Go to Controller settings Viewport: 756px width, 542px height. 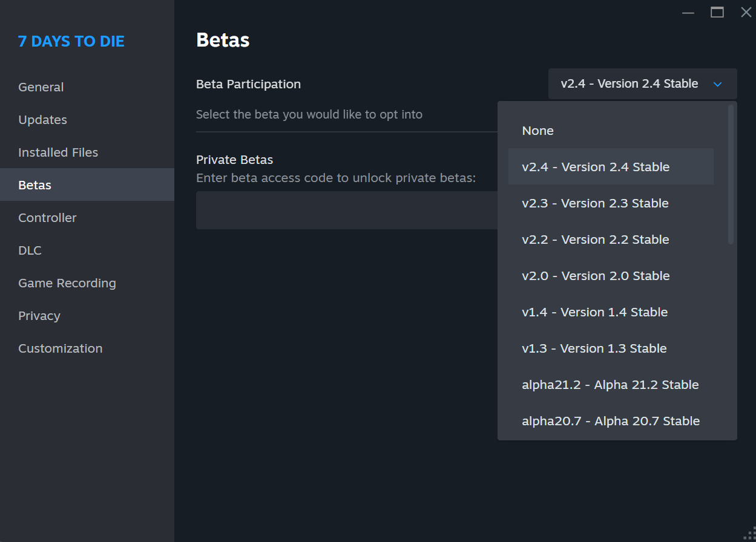[x=47, y=218]
